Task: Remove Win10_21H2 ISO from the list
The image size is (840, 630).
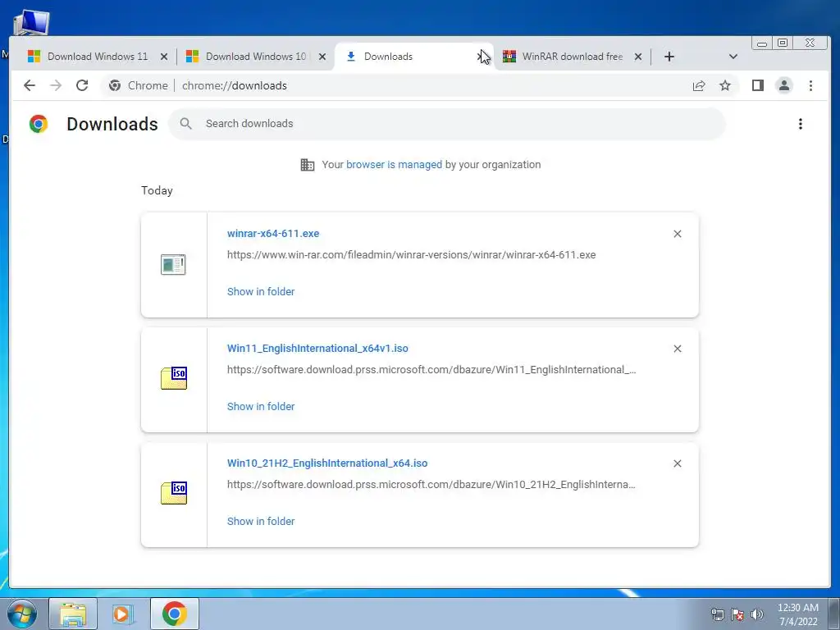Action: [677, 463]
